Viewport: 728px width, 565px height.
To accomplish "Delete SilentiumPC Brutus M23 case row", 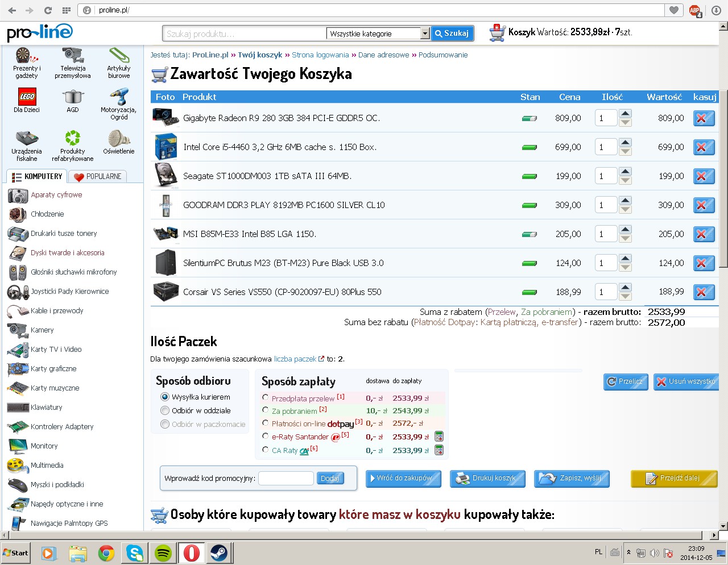I will [704, 263].
